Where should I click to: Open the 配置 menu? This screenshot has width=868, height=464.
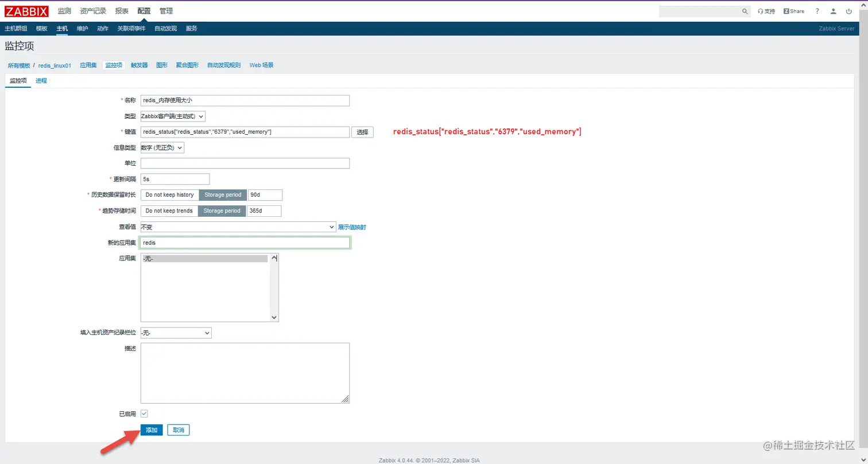pyautogui.click(x=144, y=11)
